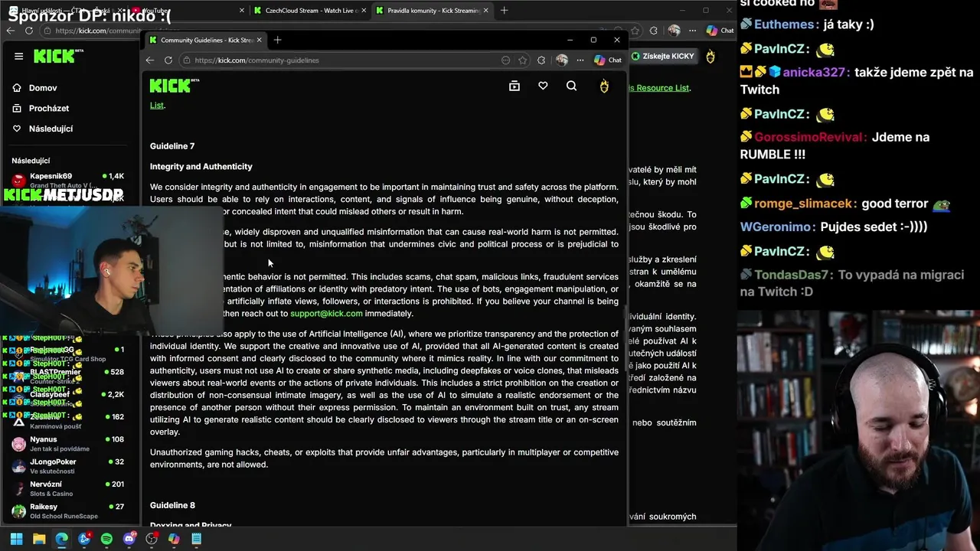Open extensions in the back browser window
The image size is (980, 551).
click(653, 31)
